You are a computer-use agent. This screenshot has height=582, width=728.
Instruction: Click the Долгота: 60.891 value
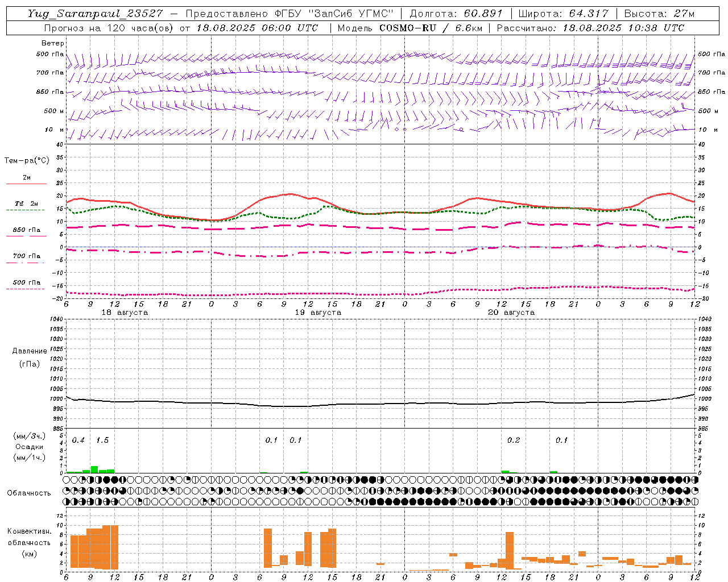click(456, 14)
